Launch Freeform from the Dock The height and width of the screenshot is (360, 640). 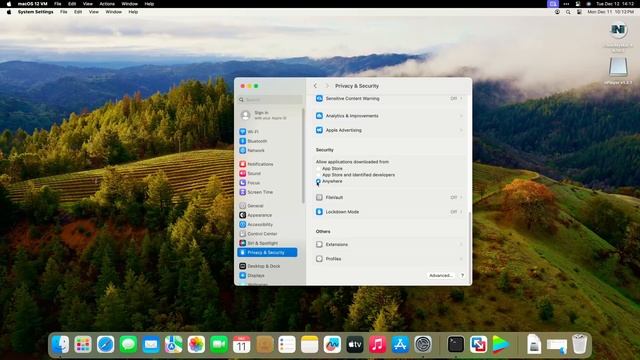point(332,344)
